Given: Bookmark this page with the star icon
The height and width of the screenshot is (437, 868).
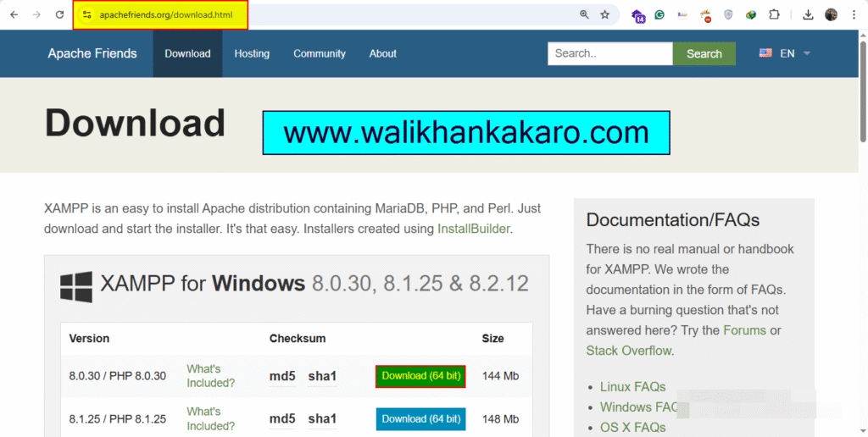Looking at the screenshot, I should point(605,15).
